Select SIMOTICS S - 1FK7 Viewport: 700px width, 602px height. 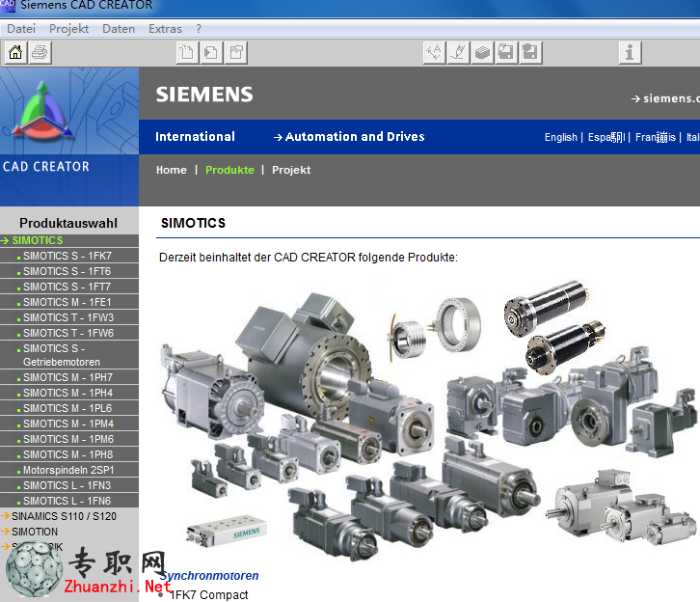69,256
